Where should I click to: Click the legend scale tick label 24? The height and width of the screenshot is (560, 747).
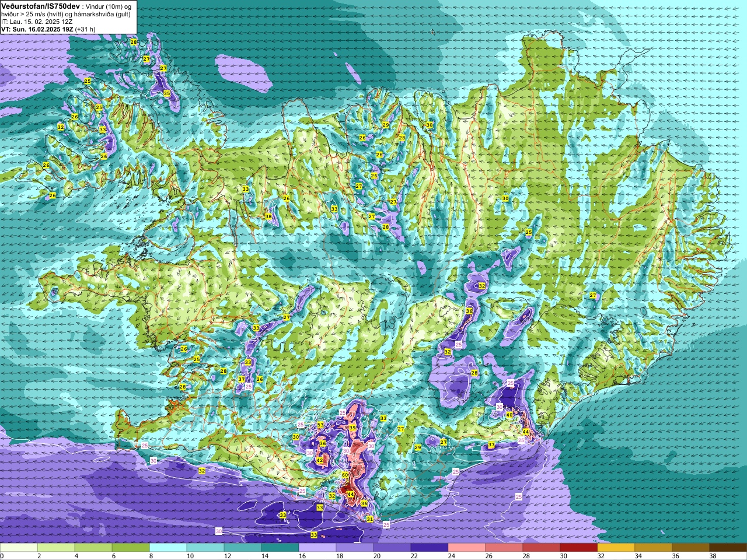point(452,556)
